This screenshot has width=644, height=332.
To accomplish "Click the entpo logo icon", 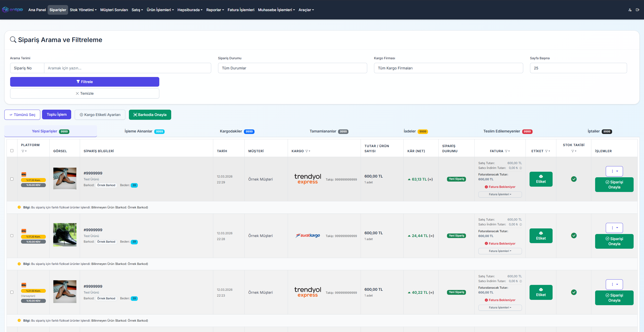I will click(5, 10).
